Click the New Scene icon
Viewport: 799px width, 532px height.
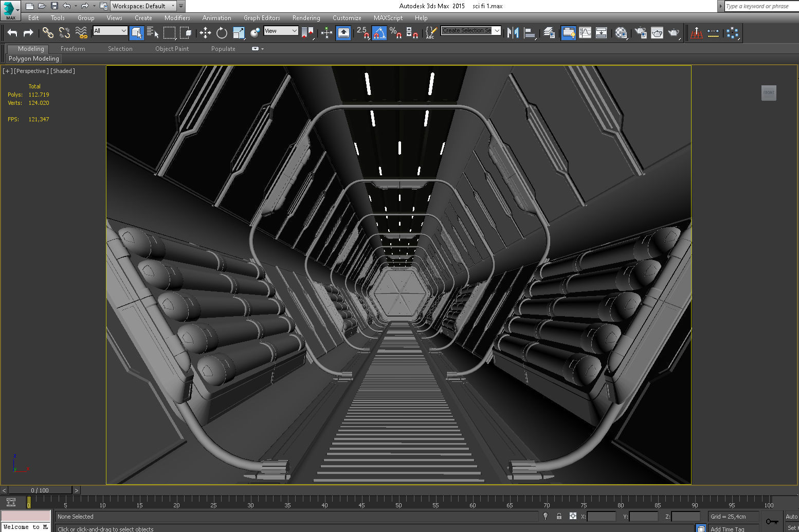click(30, 6)
